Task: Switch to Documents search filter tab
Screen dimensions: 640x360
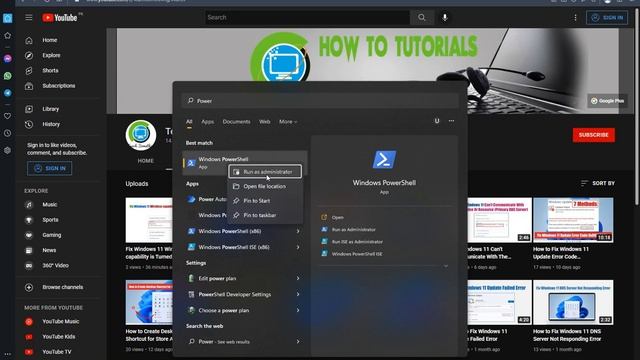Action: 236,122
